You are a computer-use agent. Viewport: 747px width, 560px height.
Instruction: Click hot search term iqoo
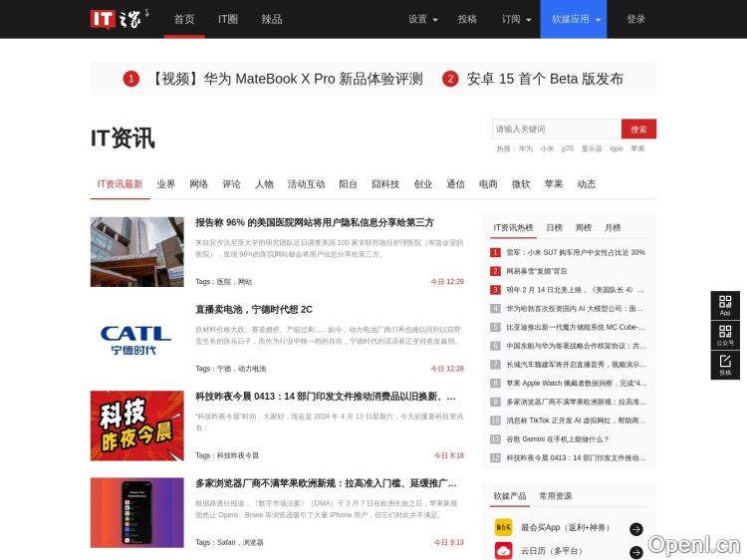616,148
